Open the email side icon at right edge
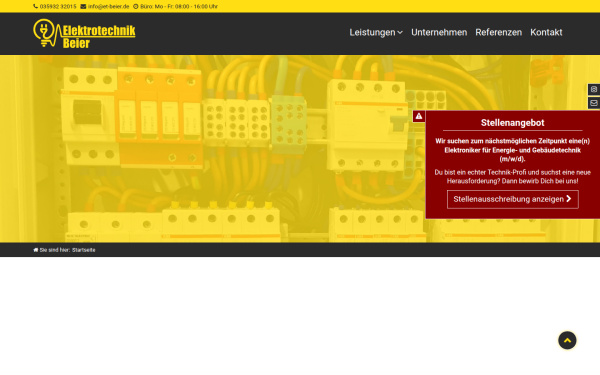 click(593, 103)
